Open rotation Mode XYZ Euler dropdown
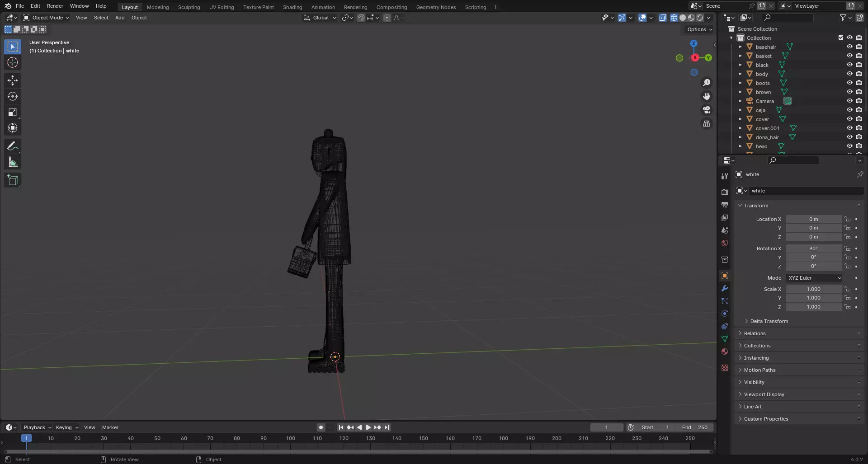The image size is (868, 464). pyautogui.click(x=814, y=278)
